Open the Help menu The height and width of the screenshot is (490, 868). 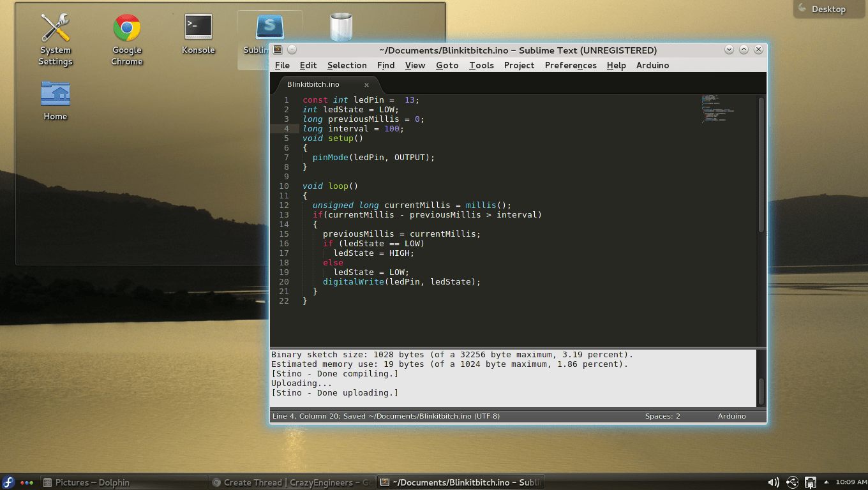coord(616,65)
